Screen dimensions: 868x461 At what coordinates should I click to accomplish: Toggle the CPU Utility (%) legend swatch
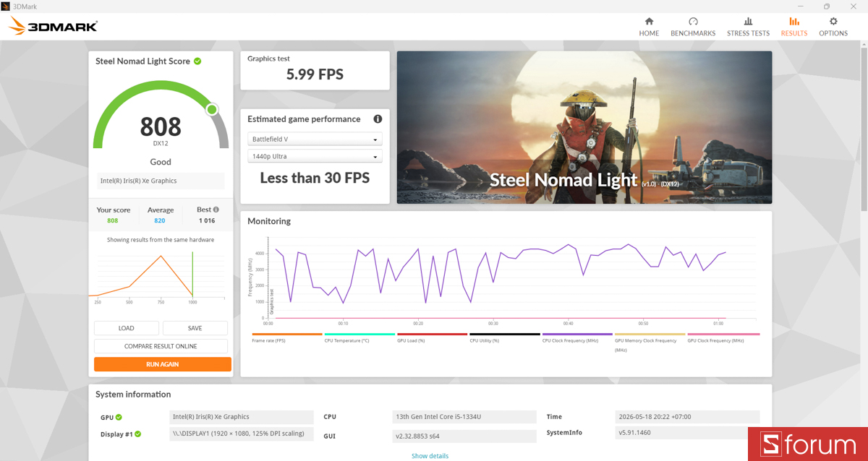click(x=505, y=335)
